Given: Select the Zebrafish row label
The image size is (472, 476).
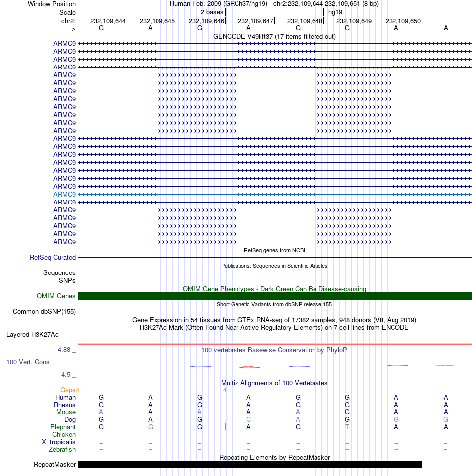Looking at the screenshot, I should coord(62,449).
